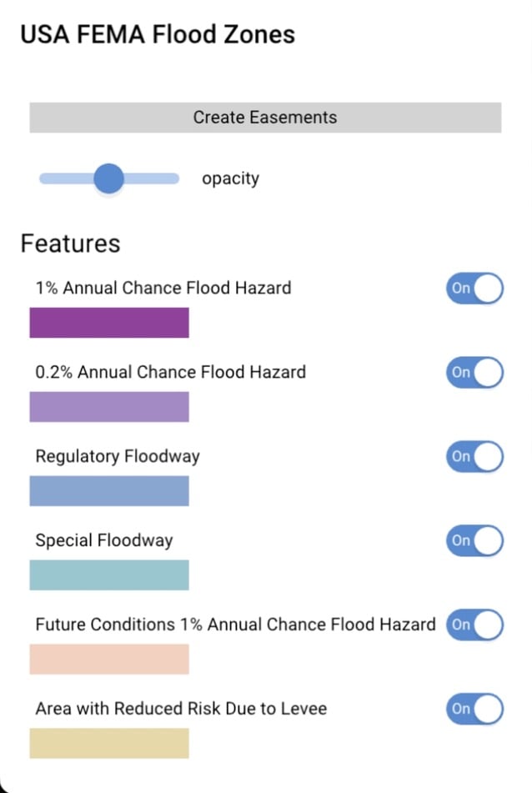
Task: Click the Area with Reduced Risk label
Action: [181, 709]
